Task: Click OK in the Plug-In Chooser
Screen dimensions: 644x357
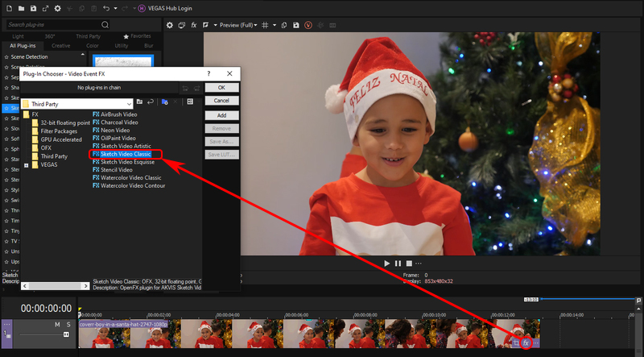Action: tap(222, 88)
